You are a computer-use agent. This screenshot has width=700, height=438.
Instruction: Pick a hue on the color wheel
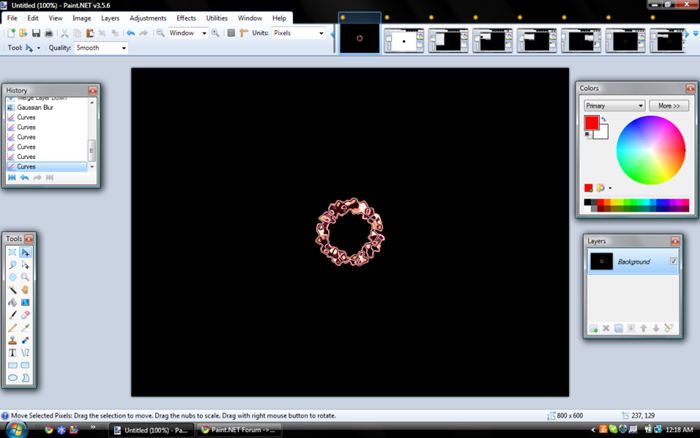tap(650, 150)
